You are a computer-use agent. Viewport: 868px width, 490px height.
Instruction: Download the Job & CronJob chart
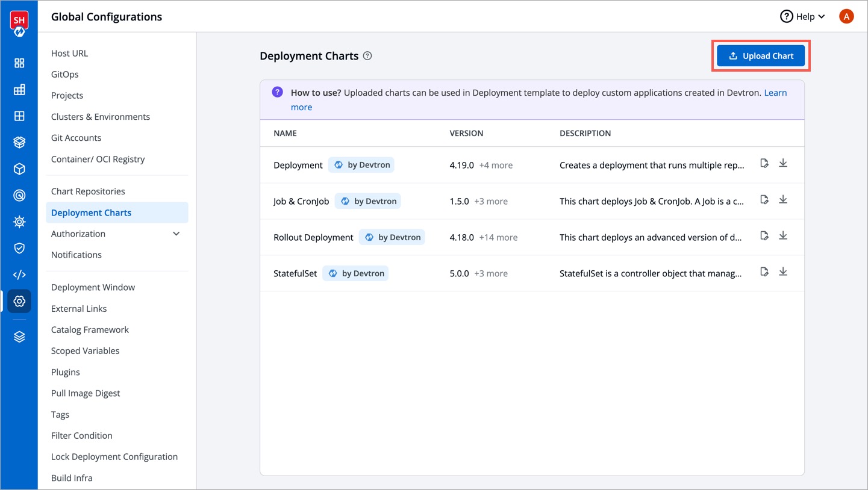click(x=783, y=199)
